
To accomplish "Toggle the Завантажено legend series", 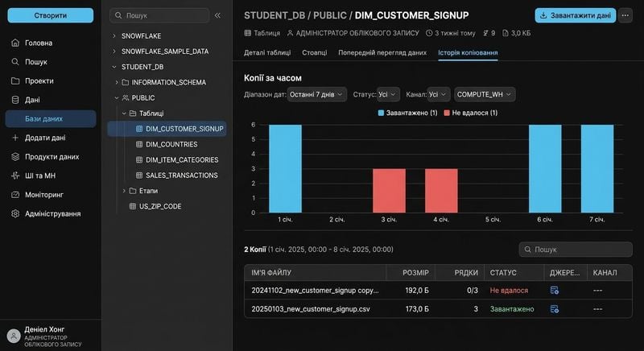I will (x=407, y=113).
